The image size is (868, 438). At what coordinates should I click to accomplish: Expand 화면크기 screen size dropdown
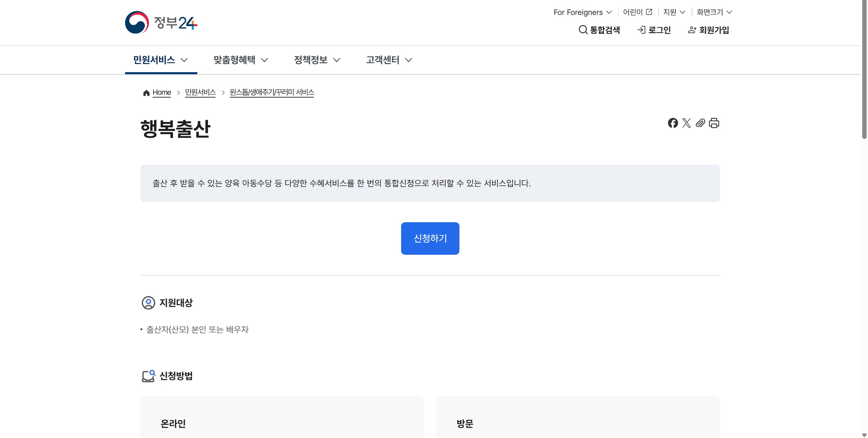pos(714,12)
